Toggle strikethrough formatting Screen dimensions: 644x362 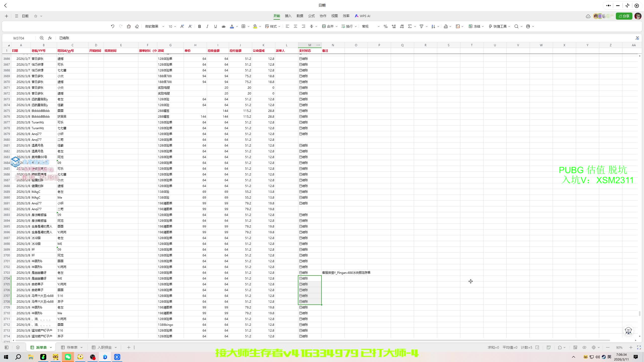[223, 26]
